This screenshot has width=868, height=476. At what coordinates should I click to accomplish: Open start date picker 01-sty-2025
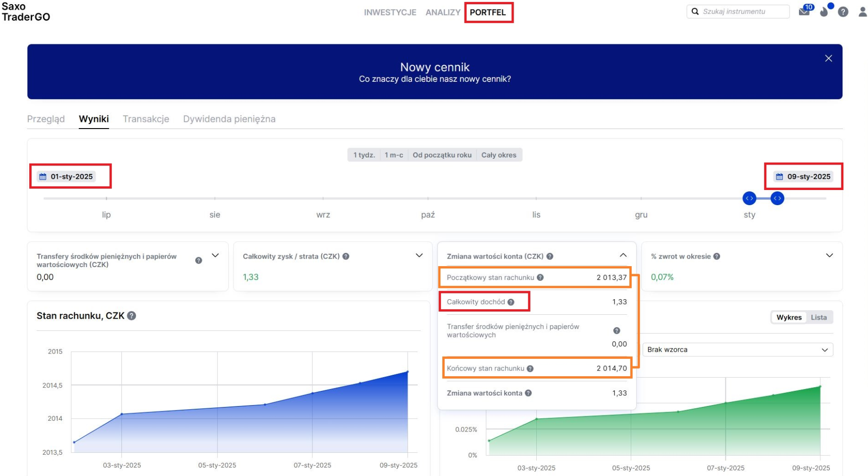pyautogui.click(x=67, y=176)
